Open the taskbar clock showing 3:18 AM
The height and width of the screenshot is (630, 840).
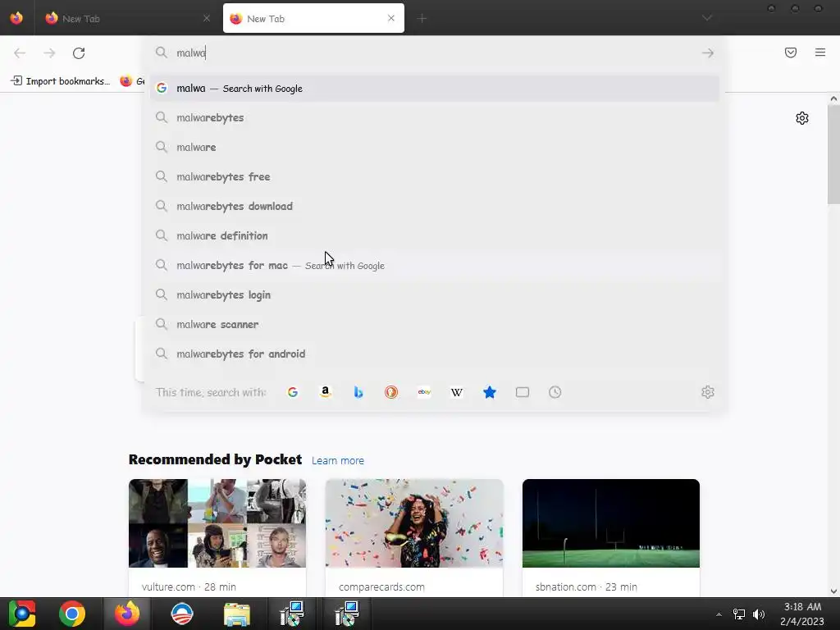click(802, 614)
